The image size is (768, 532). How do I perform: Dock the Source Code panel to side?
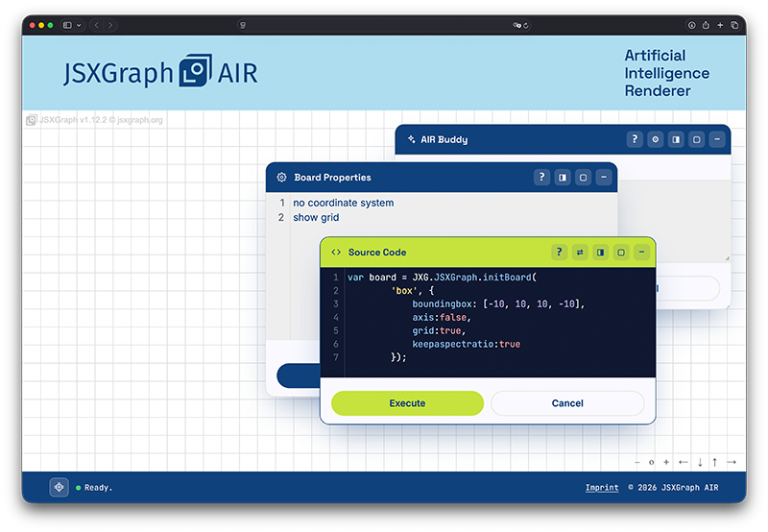(x=601, y=253)
